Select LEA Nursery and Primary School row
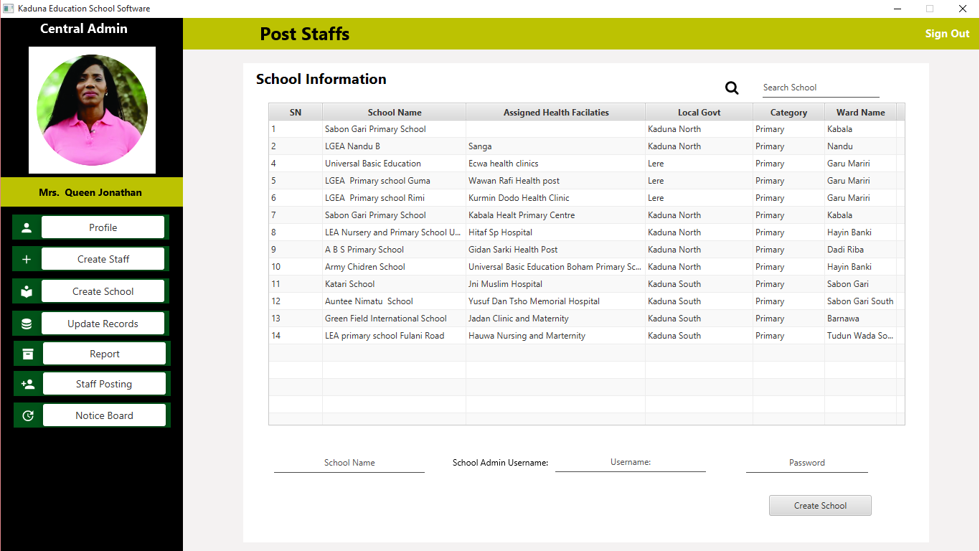 [x=586, y=232]
